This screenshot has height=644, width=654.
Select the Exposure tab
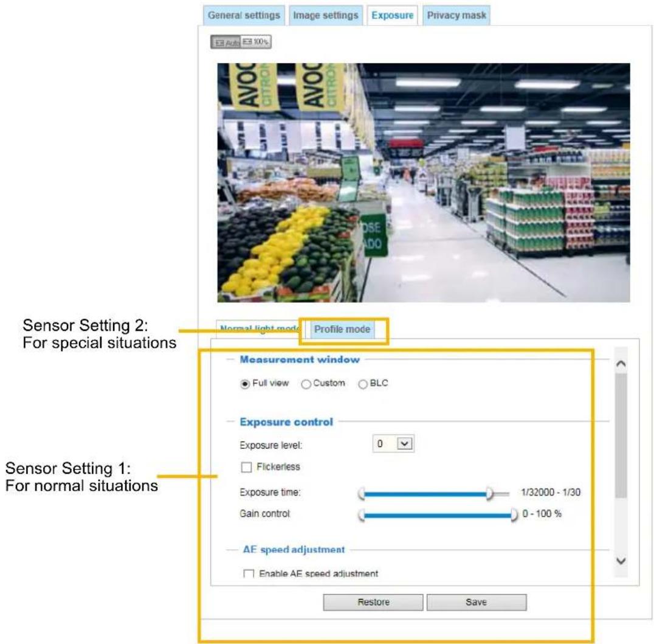point(392,15)
